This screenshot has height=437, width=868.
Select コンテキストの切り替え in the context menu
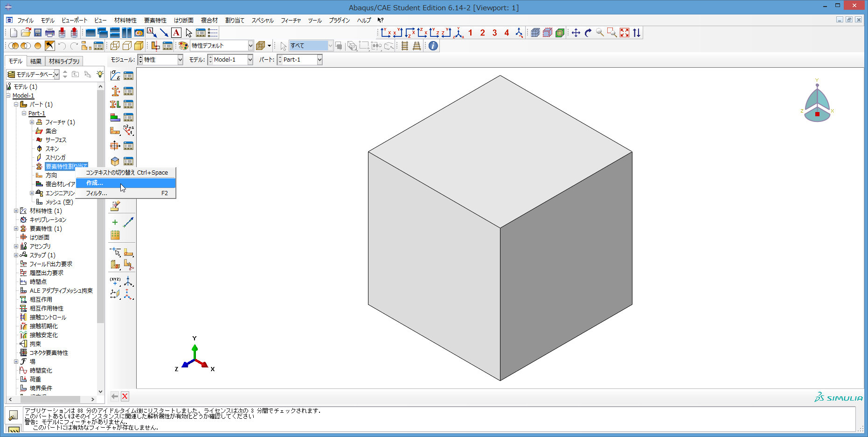(x=126, y=173)
